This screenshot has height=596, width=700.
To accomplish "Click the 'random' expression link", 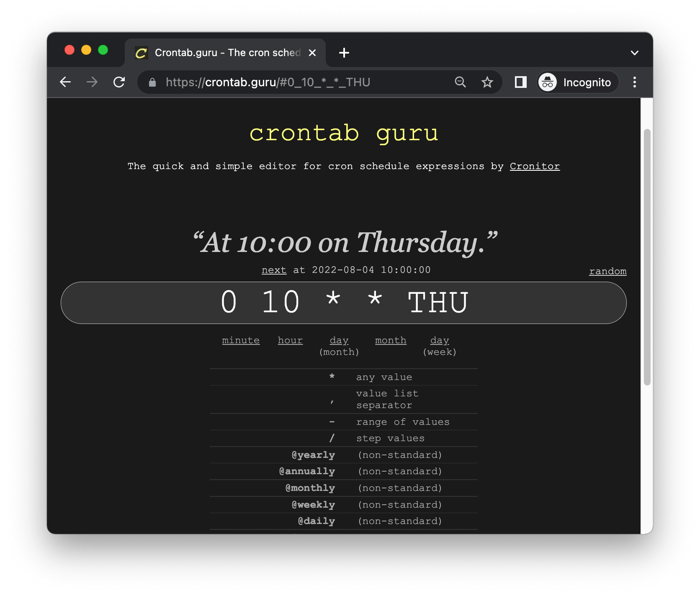I will [607, 271].
